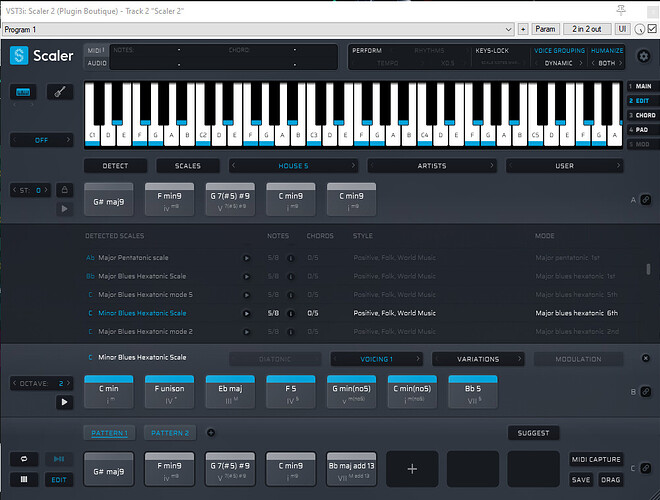
Task: Switch to the guitar view icon
Action: [60, 92]
